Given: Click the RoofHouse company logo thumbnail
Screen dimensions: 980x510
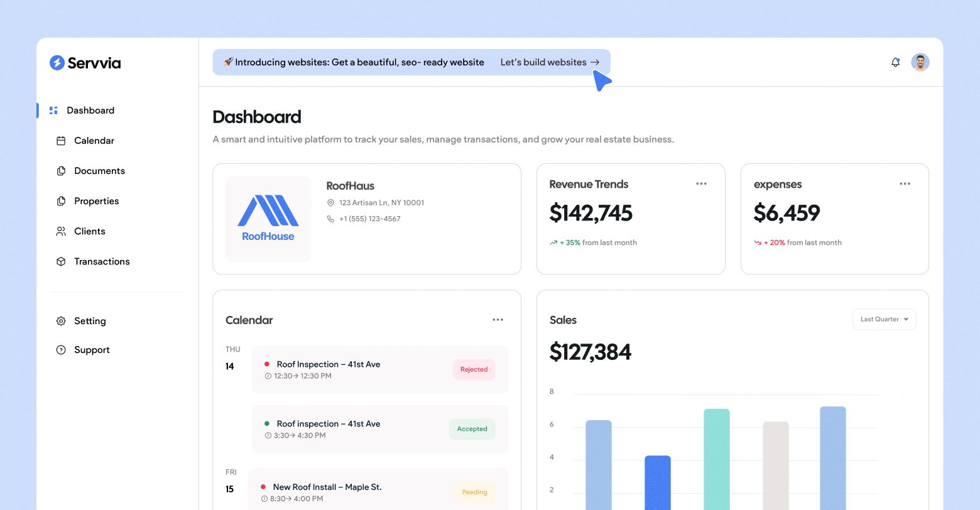Looking at the screenshot, I should (x=268, y=219).
